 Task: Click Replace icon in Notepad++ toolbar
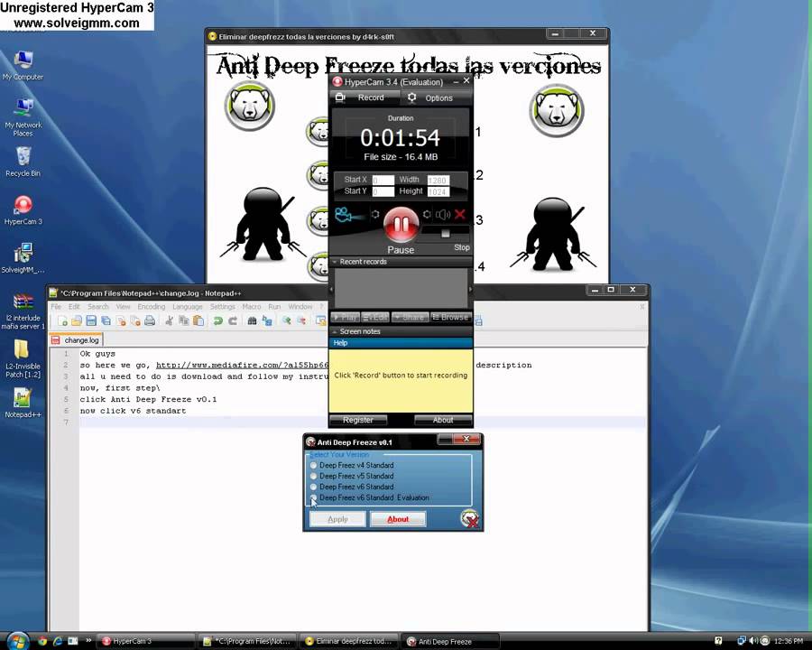267,320
